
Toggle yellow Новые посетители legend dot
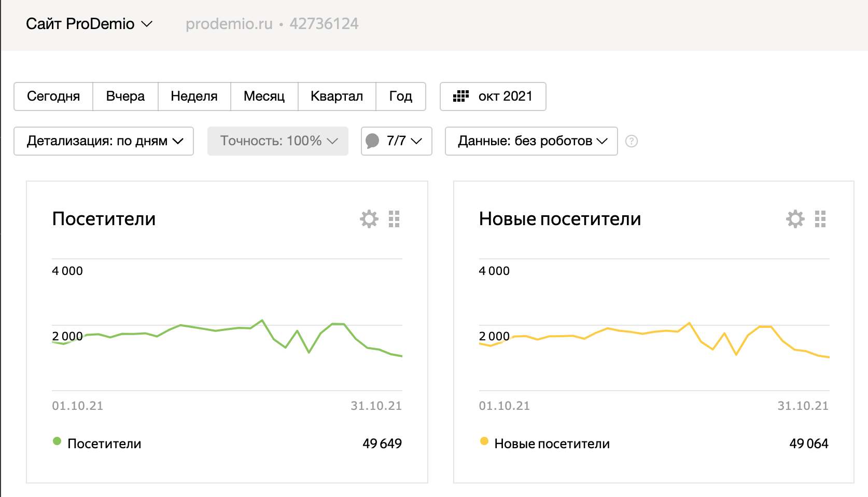[x=484, y=441]
